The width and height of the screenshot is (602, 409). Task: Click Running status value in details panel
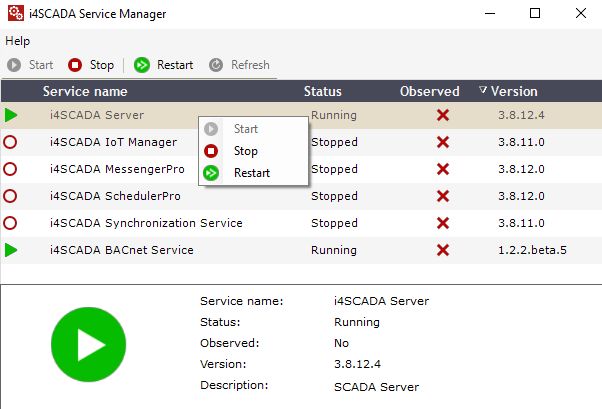click(357, 322)
